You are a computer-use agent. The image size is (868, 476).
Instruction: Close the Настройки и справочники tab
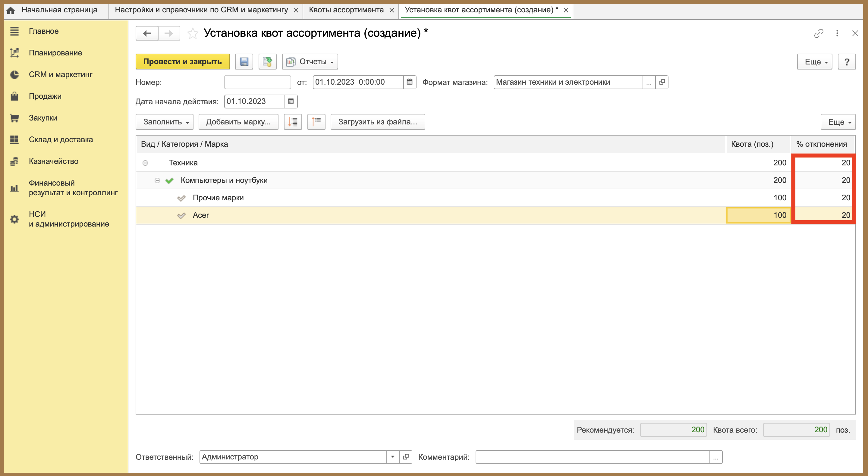(296, 11)
